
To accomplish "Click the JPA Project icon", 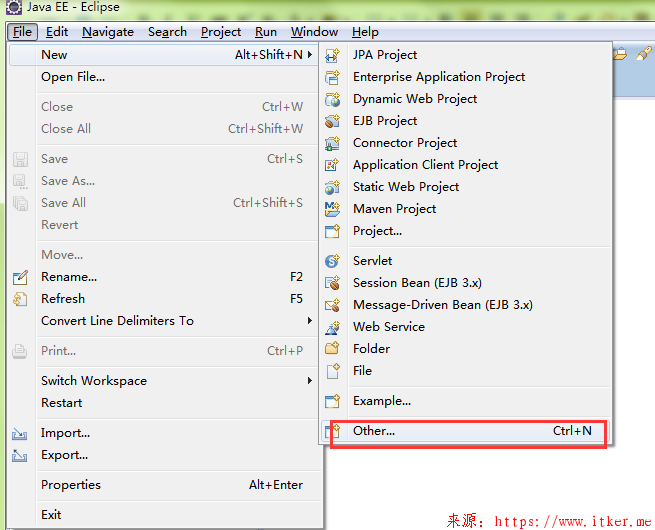I will (333, 55).
